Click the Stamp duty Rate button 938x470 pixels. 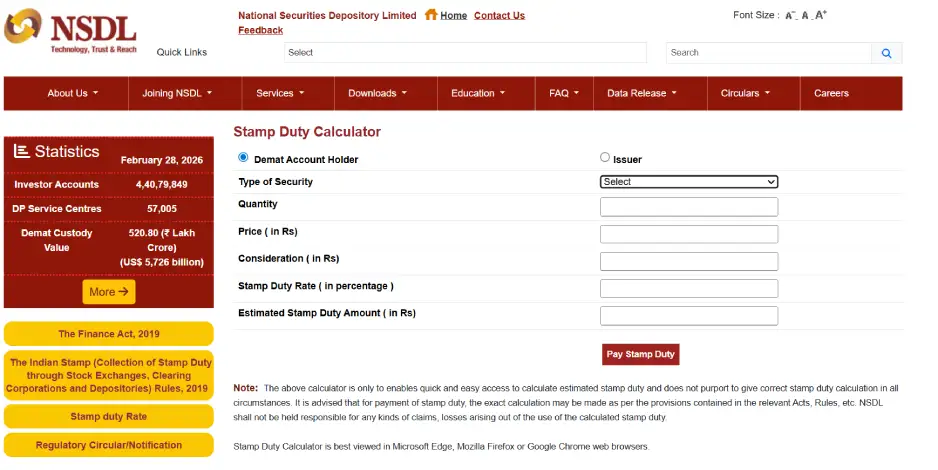[x=108, y=416]
